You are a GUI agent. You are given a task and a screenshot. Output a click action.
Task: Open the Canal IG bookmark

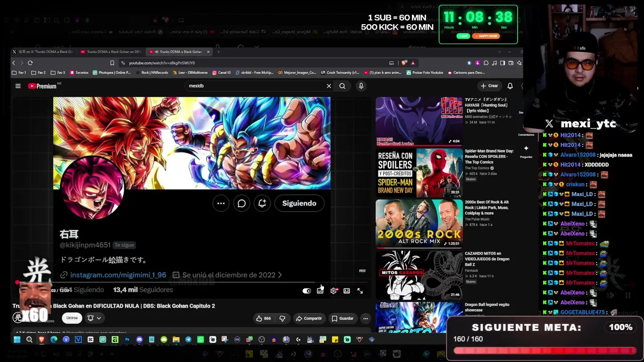pyautogui.click(x=221, y=73)
